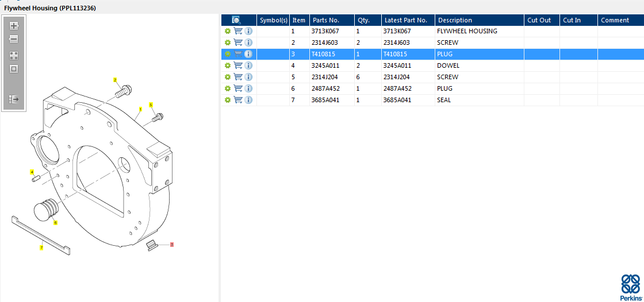
Task: Click gear icon for PLUG T410815 row
Action: point(228,54)
